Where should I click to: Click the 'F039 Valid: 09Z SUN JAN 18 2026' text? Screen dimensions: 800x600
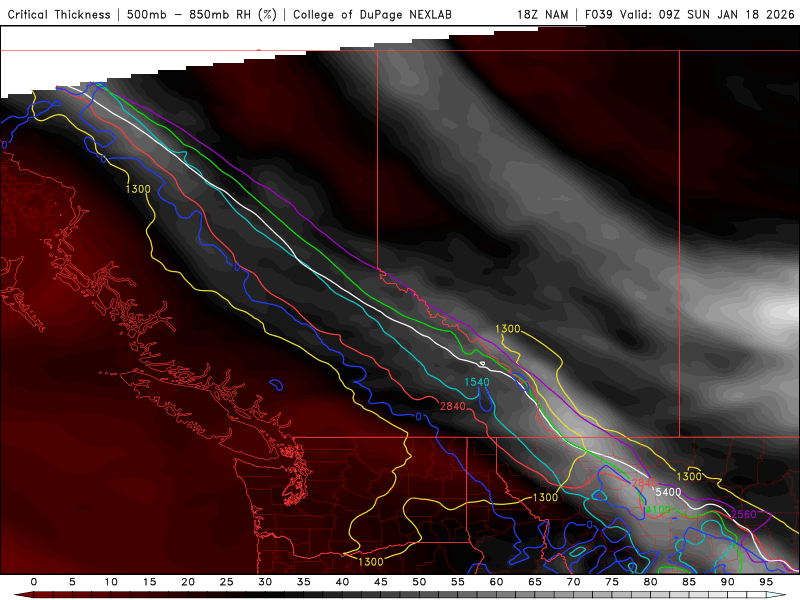click(x=690, y=15)
